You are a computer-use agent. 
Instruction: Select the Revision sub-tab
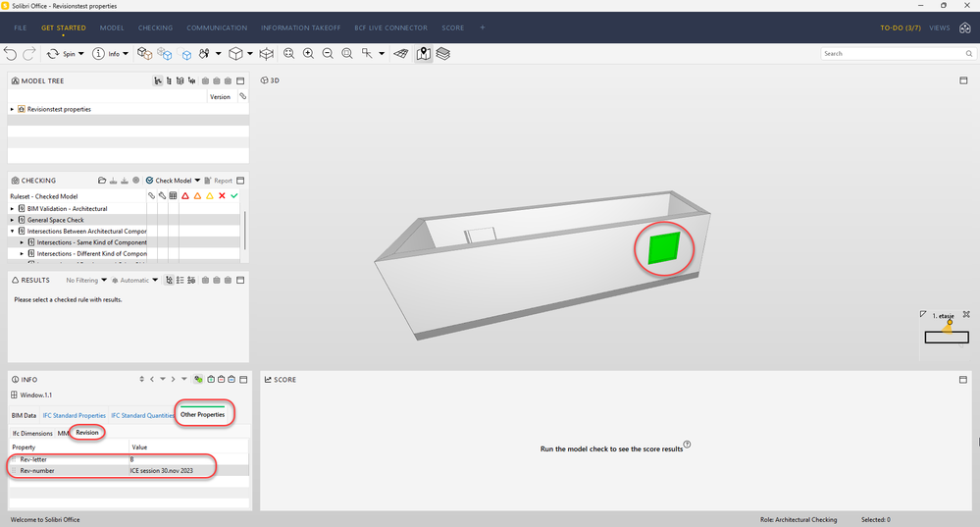pyautogui.click(x=87, y=433)
